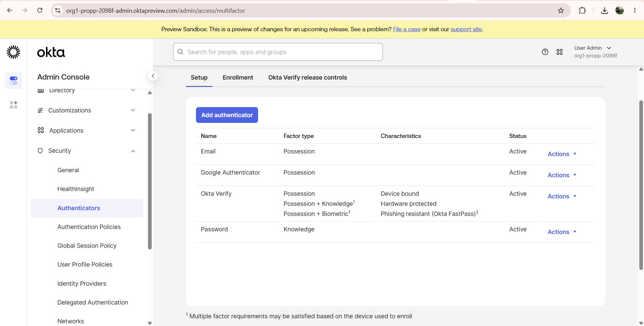The width and height of the screenshot is (644, 326).
Task: Visit the support site link
Action: click(x=466, y=29)
